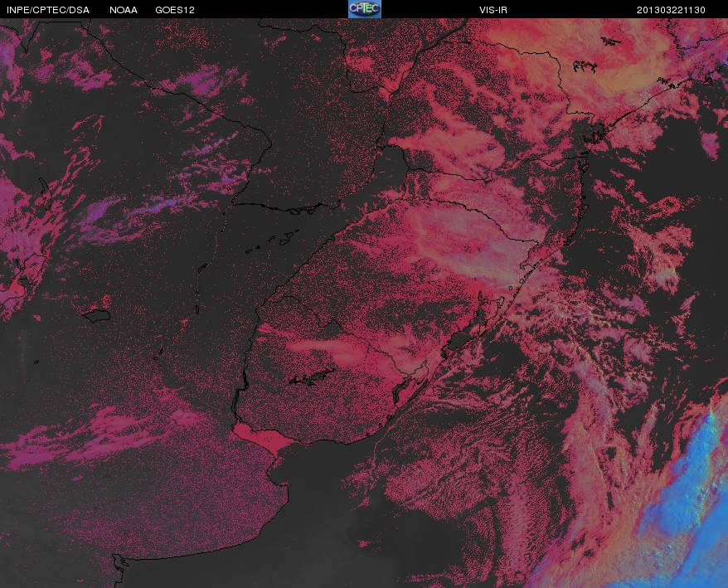This screenshot has width=728, height=588.
Task: Click the VIS-IR channel label
Action: 493,10
